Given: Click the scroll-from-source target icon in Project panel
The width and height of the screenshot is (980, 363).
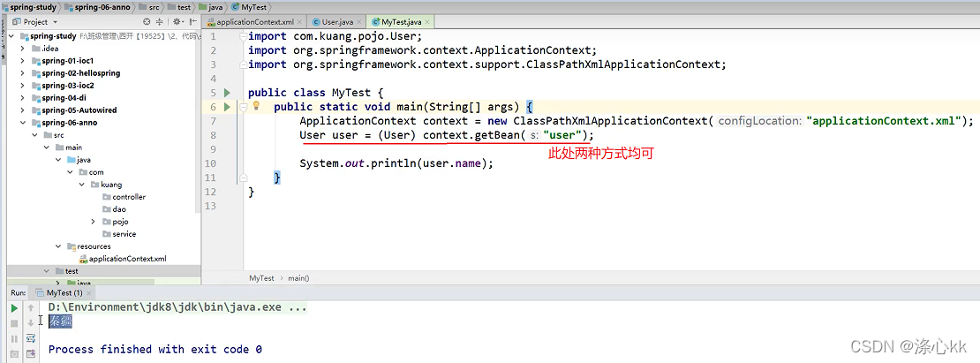Looking at the screenshot, I should [147, 22].
